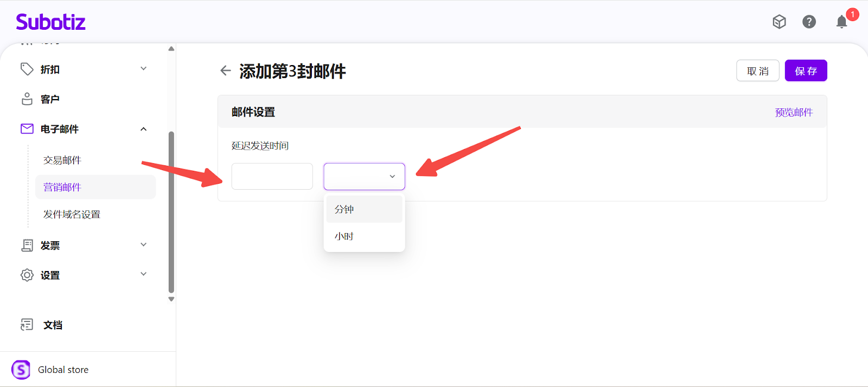The width and height of the screenshot is (868, 387).
Task: Click the envelope icon for 电子邮件
Action: 27,129
